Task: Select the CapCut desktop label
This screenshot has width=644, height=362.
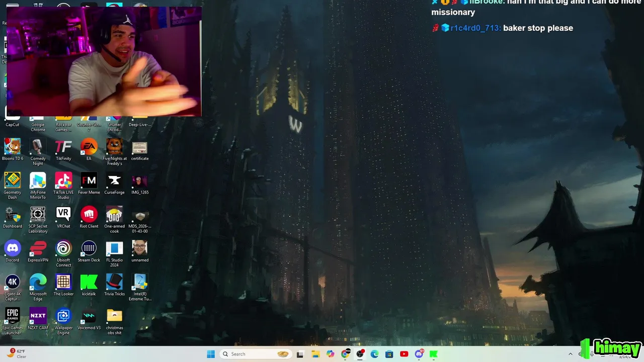Action: point(13,125)
